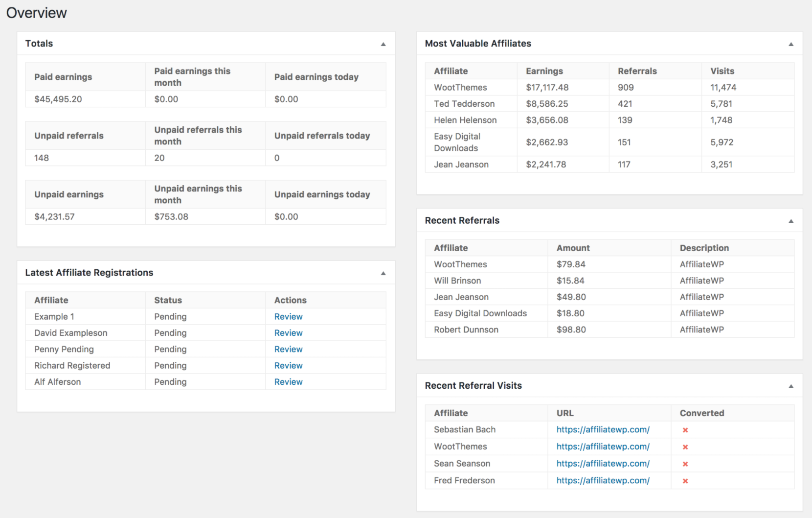
Task: Collapse the Latest Affiliate Registrations panel
Action: 383,273
